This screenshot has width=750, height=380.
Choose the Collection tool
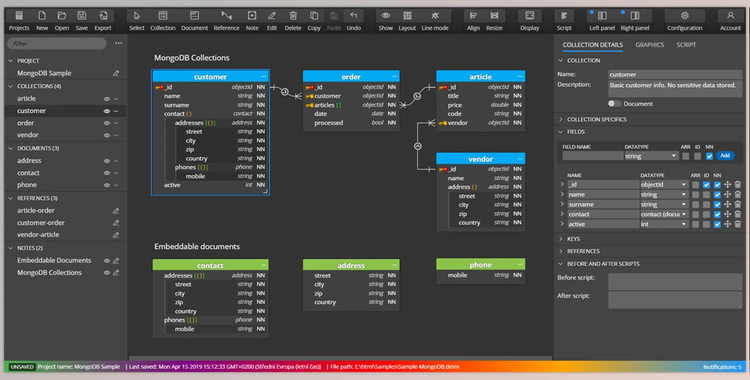[163, 21]
